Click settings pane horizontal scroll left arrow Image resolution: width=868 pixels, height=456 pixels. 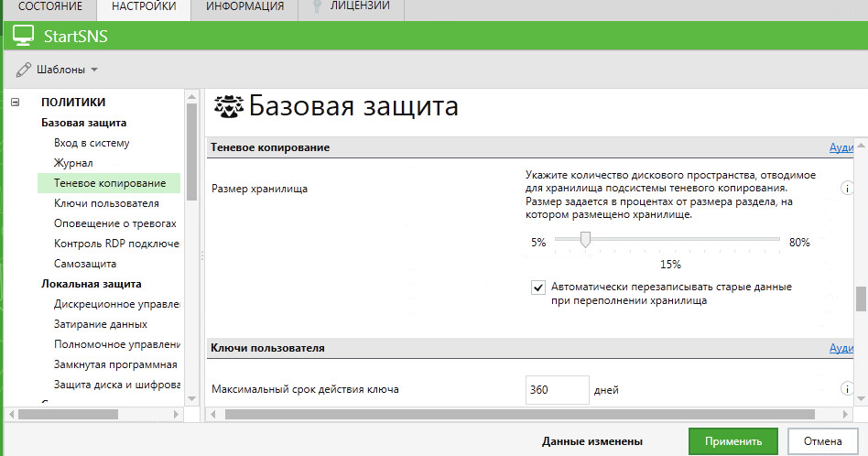213,414
